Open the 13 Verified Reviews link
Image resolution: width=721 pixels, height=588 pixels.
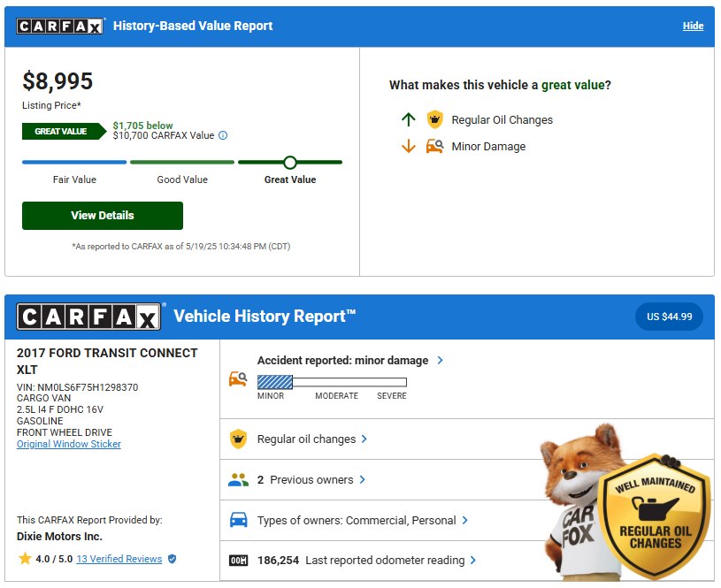pyautogui.click(x=119, y=559)
